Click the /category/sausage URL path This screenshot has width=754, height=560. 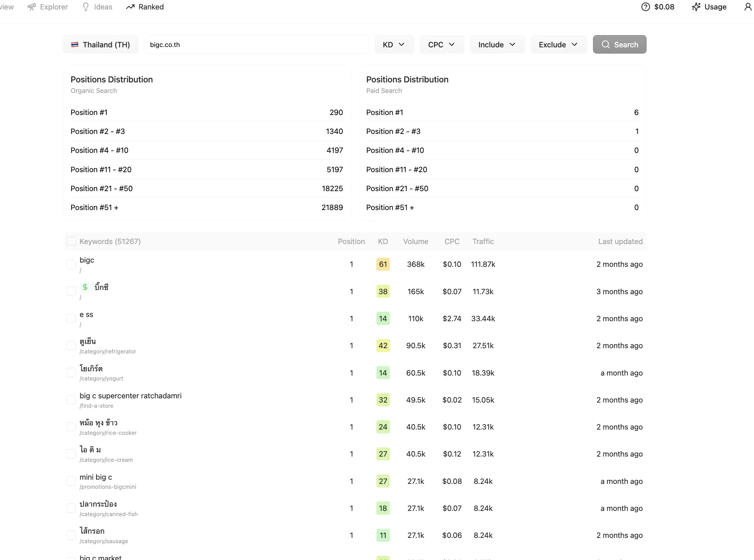point(104,541)
